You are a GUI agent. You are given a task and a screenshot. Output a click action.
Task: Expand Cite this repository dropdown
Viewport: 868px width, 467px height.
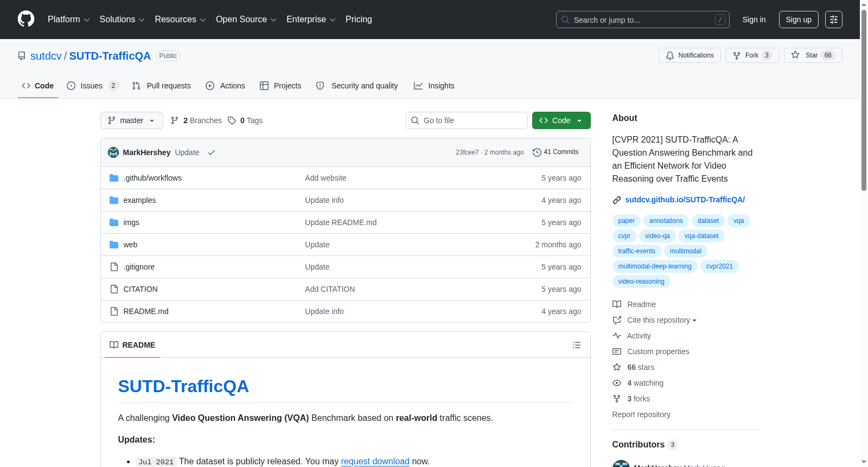pyautogui.click(x=661, y=320)
